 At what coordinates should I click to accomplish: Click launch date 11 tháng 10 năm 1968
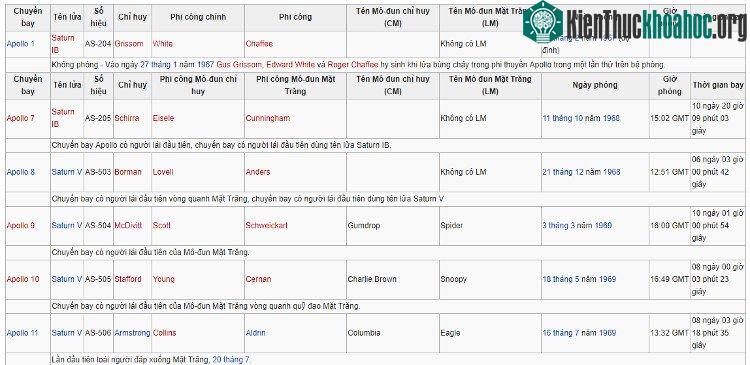(x=581, y=118)
